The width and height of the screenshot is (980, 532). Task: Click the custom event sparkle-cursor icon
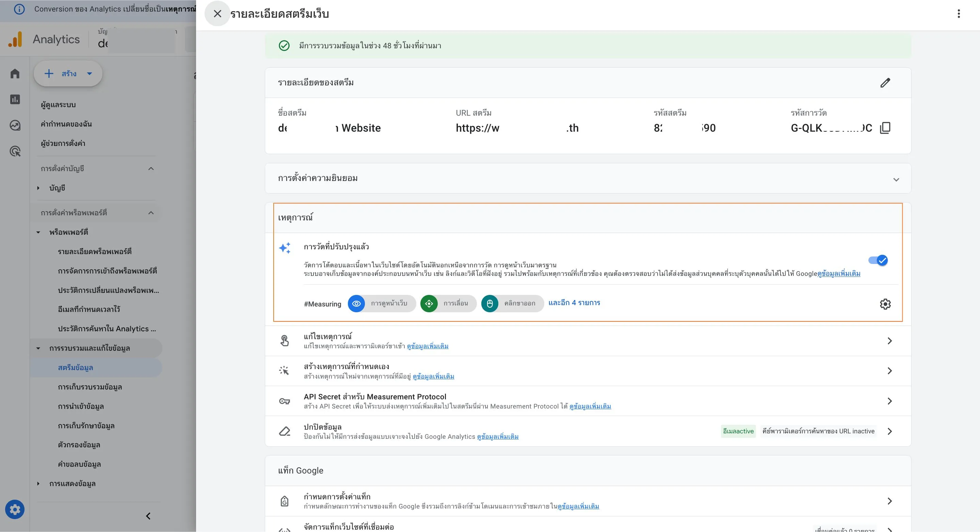[x=284, y=371]
